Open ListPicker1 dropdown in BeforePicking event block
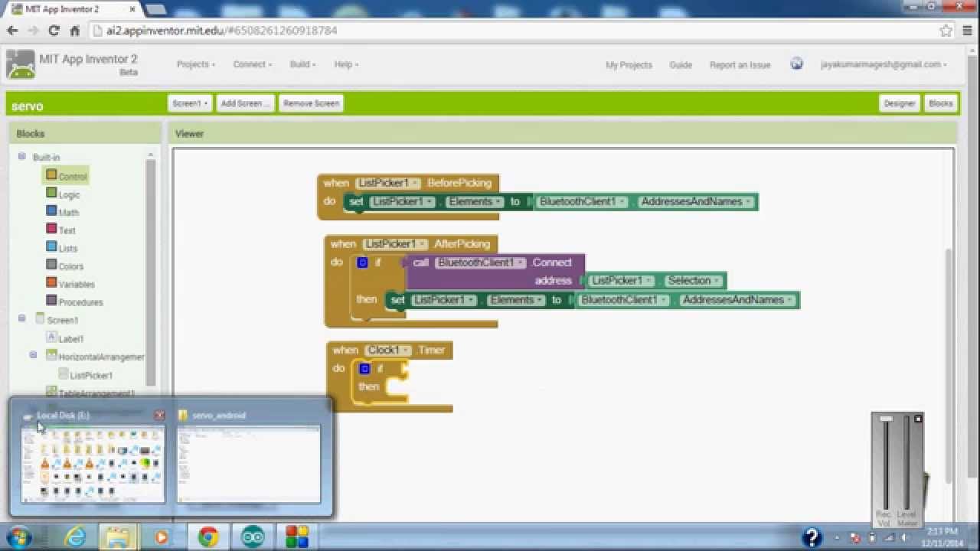 (x=388, y=183)
